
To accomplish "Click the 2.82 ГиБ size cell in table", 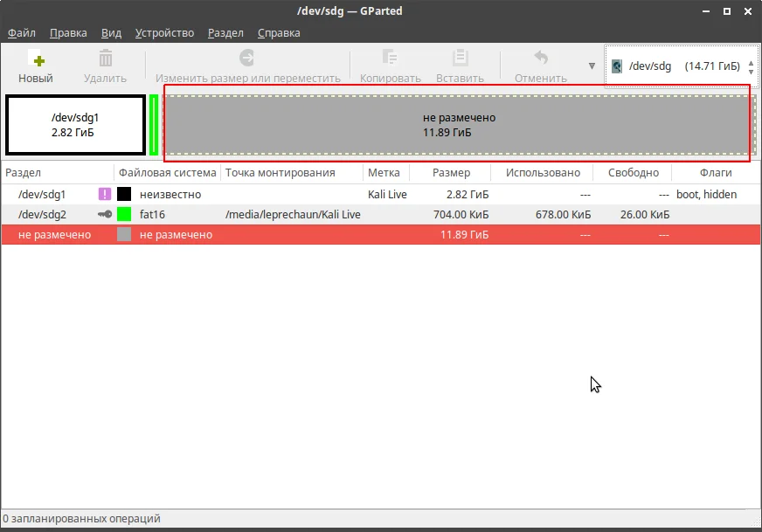I will tap(468, 194).
